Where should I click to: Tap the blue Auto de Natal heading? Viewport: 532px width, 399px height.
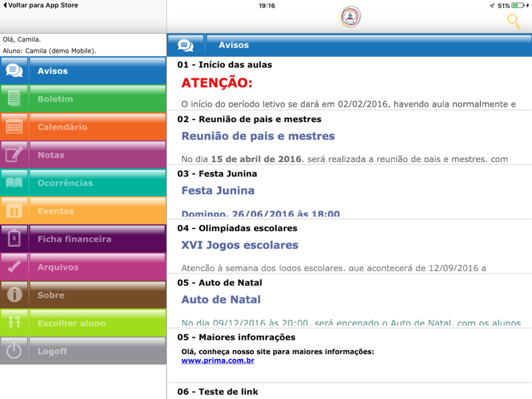click(x=221, y=300)
